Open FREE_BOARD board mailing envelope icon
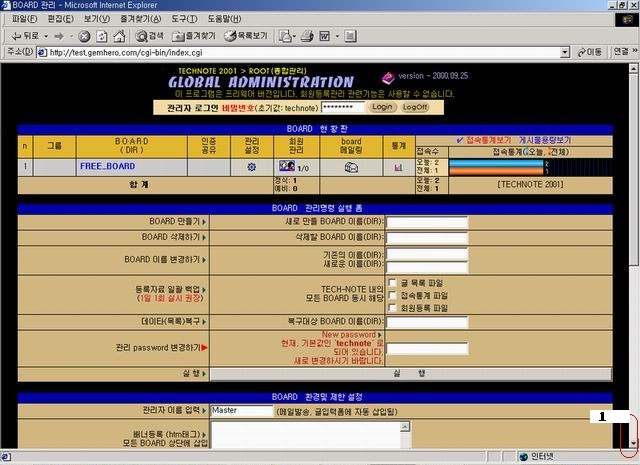 coord(351,167)
